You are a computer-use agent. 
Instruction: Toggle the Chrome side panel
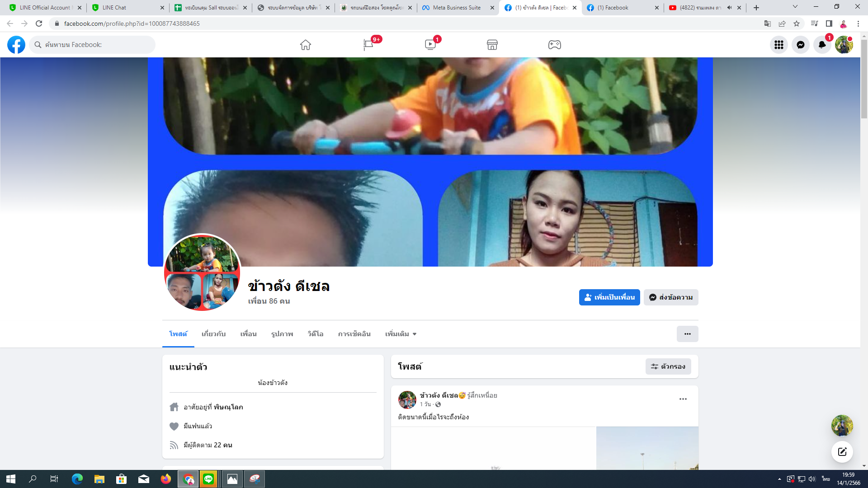[x=829, y=23]
